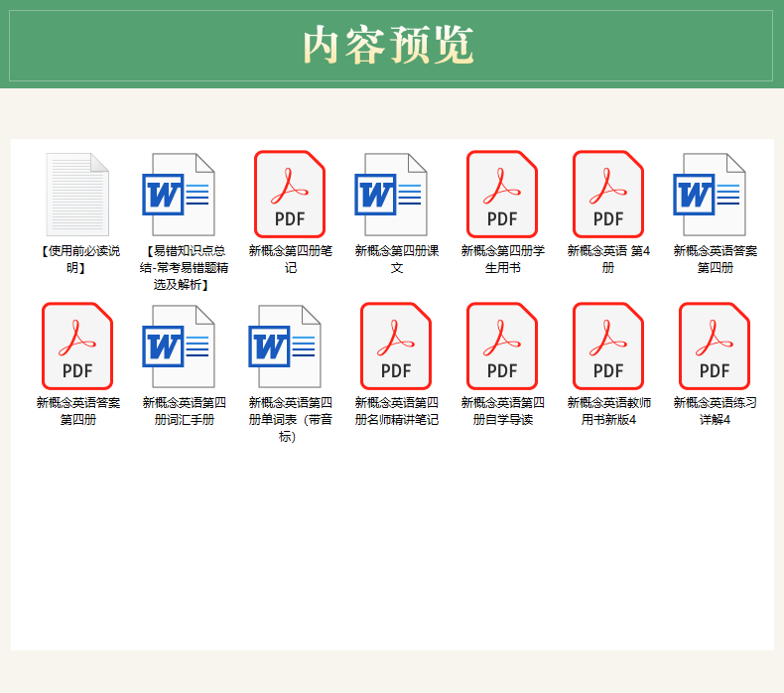Select the Word file's name 新概念英语答案第四册

click(x=716, y=259)
